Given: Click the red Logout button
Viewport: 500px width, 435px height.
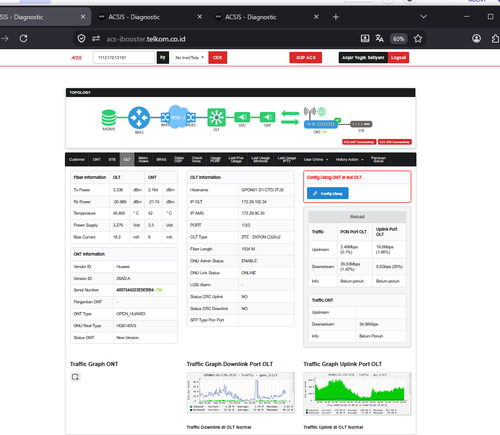Looking at the screenshot, I should (x=398, y=58).
